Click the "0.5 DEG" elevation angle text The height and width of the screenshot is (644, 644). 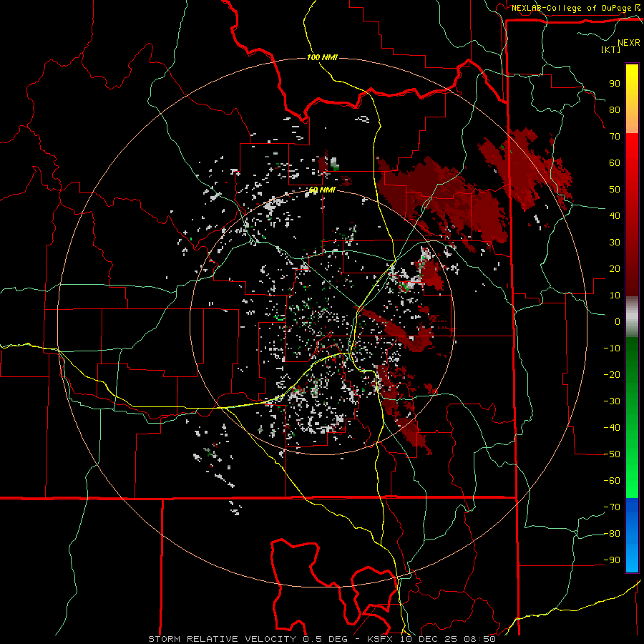pyautogui.click(x=325, y=639)
